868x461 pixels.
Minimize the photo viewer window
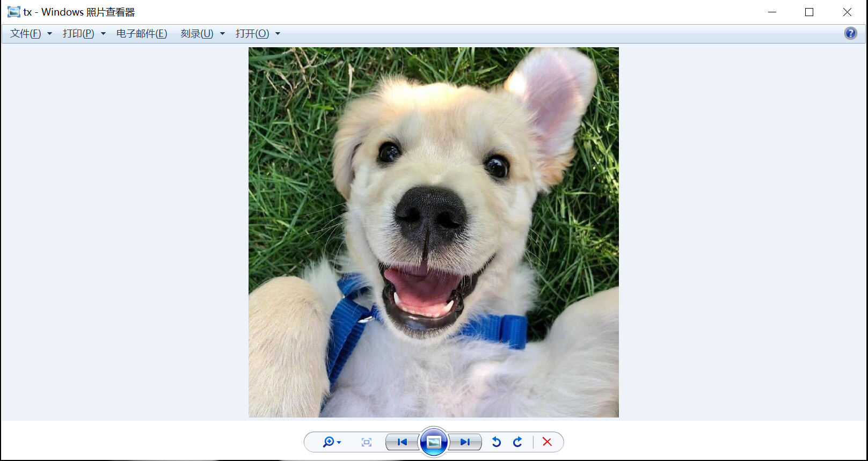tap(772, 12)
